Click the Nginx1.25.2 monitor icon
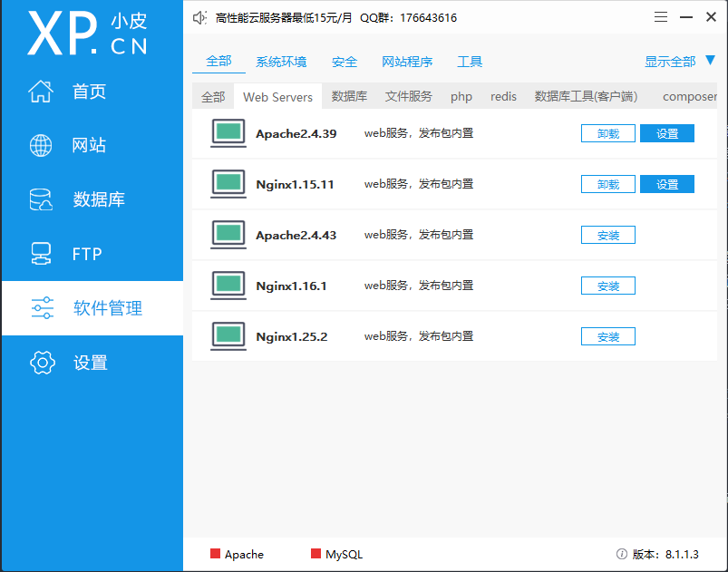The height and width of the screenshot is (572, 728). [x=228, y=336]
